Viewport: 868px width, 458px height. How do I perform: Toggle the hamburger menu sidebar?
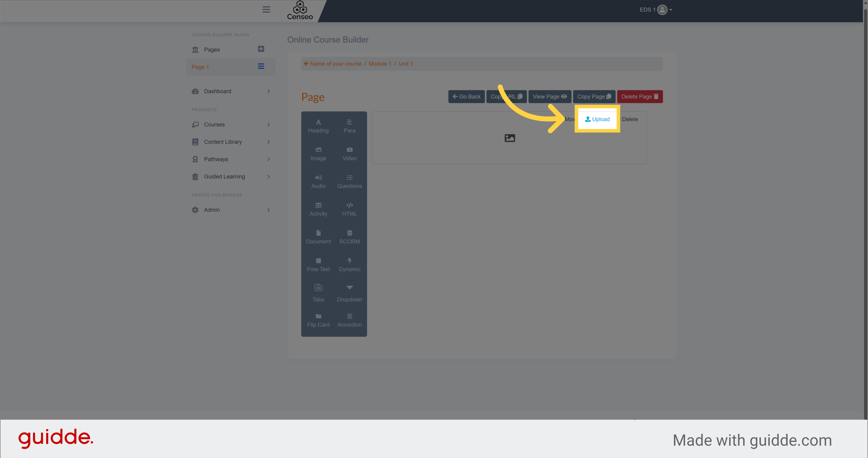click(266, 10)
